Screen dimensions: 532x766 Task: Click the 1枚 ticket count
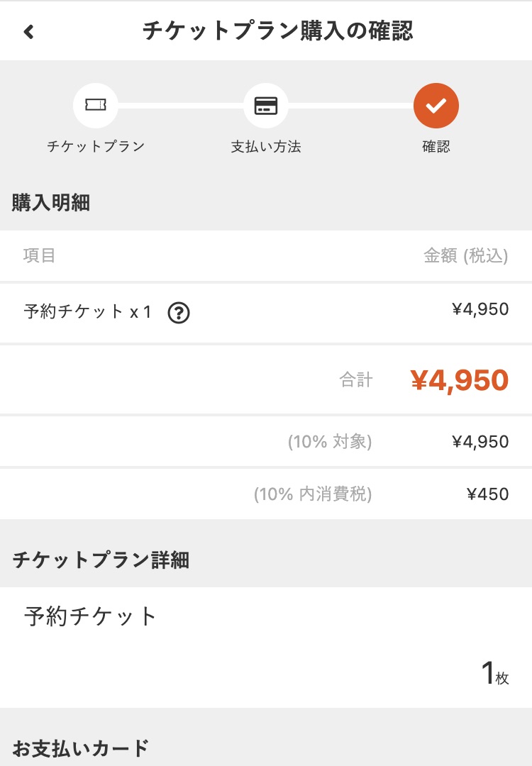[495, 672]
